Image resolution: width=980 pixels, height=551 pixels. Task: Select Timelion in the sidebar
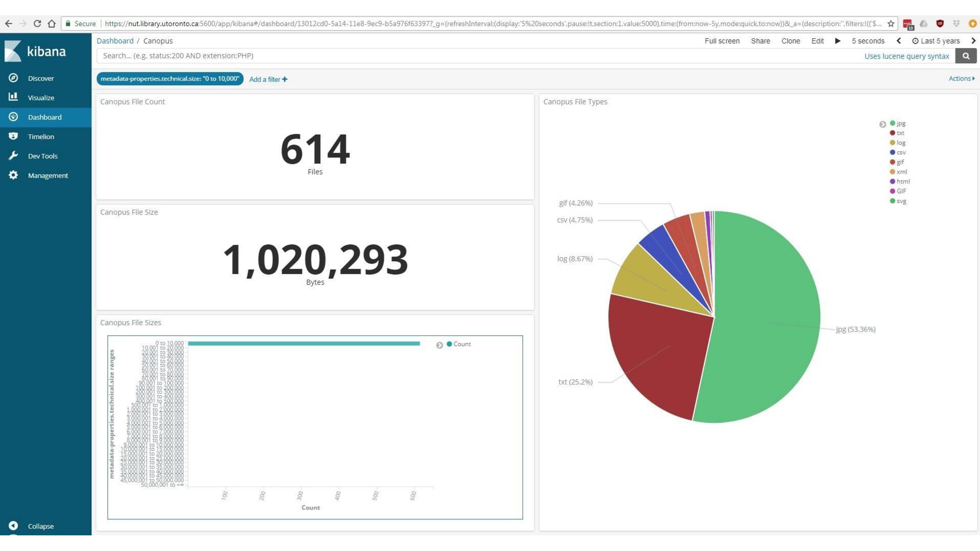[41, 136]
